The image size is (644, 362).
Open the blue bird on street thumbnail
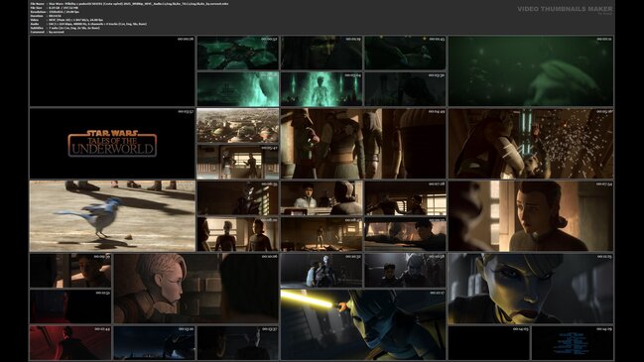(x=112, y=216)
